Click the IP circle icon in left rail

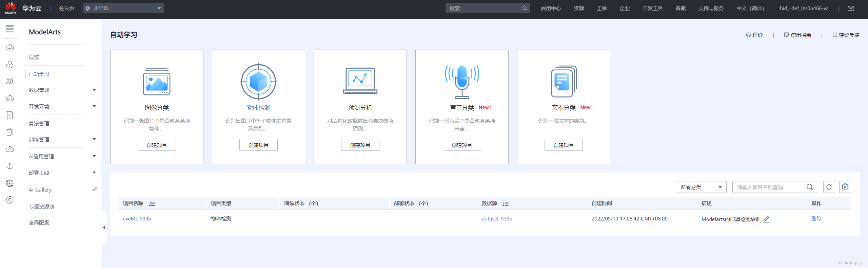[x=10, y=200]
